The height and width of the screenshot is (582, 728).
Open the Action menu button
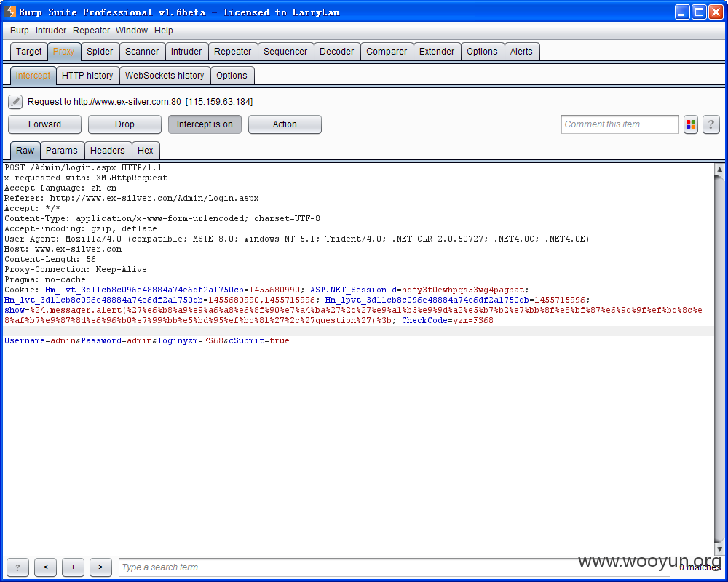(285, 124)
